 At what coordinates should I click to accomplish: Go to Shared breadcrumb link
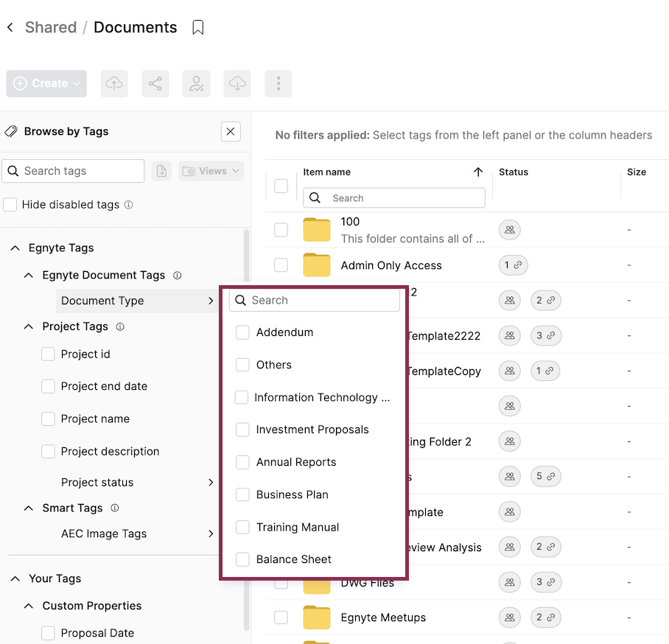point(51,28)
